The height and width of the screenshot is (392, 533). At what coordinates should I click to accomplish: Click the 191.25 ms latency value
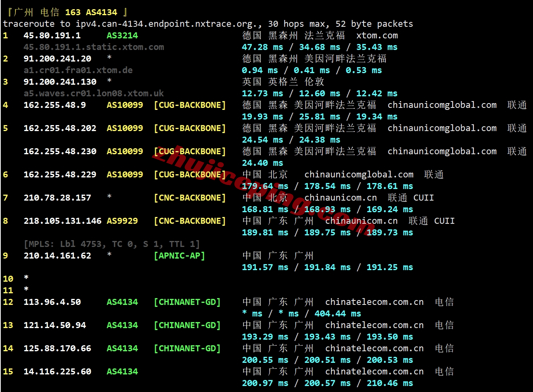tap(390, 267)
